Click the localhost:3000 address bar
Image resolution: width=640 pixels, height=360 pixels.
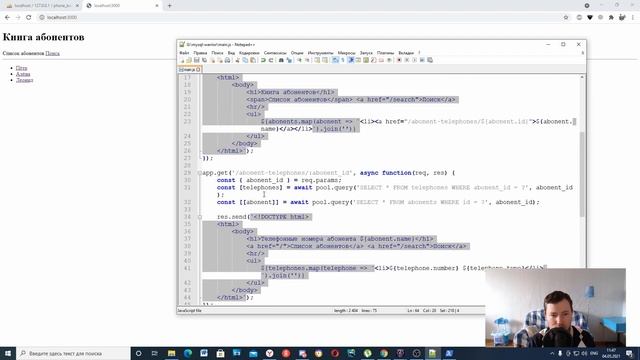(302, 17)
